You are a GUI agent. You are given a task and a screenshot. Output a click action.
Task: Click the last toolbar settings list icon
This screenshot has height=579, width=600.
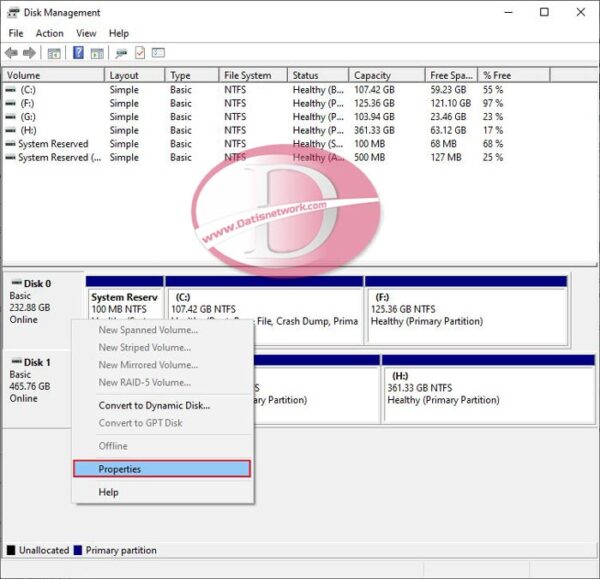[x=158, y=53]
